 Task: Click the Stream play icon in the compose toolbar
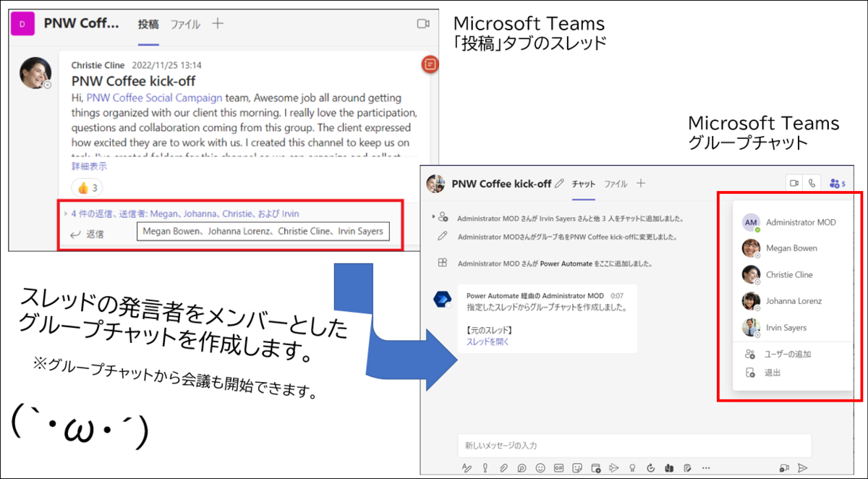click(x=613, y=468)
